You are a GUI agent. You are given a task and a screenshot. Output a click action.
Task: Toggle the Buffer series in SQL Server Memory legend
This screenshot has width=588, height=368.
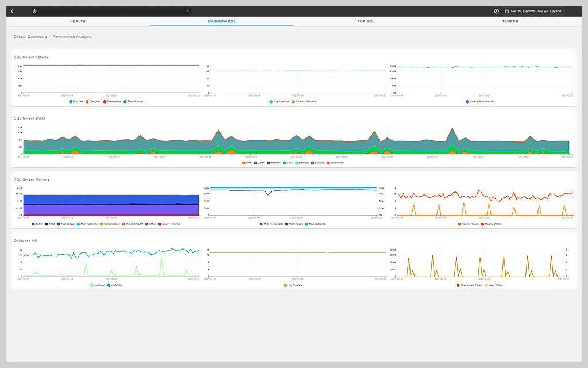tap(33, 224)
